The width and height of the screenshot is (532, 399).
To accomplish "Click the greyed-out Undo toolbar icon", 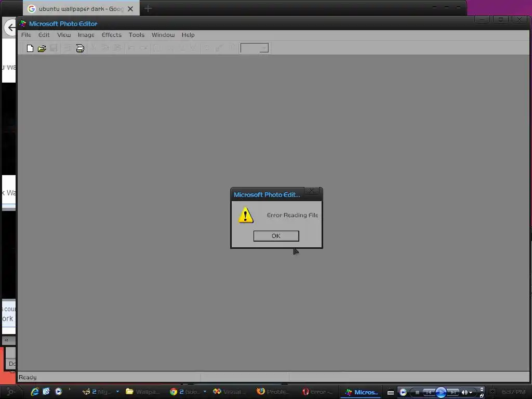I will click(131, 48).
